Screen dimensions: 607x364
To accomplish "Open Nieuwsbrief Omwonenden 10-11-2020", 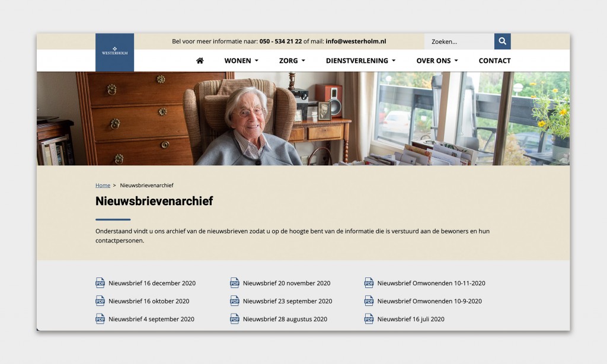I will (x=432, y=283).
